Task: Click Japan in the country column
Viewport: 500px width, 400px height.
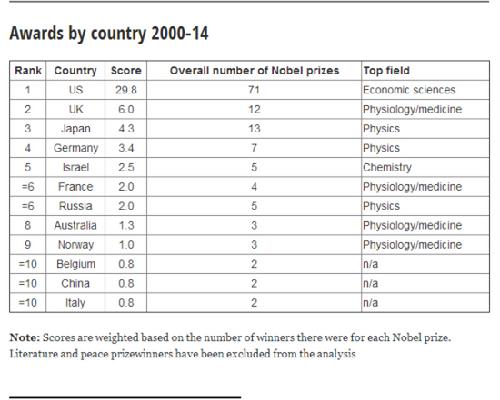Action: coord(76,129)
